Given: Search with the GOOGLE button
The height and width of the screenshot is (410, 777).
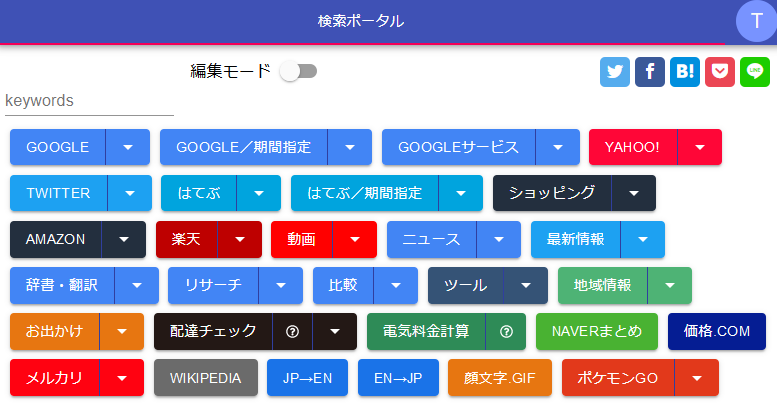Looking at the screenshot, I should [x=57, y=147].
